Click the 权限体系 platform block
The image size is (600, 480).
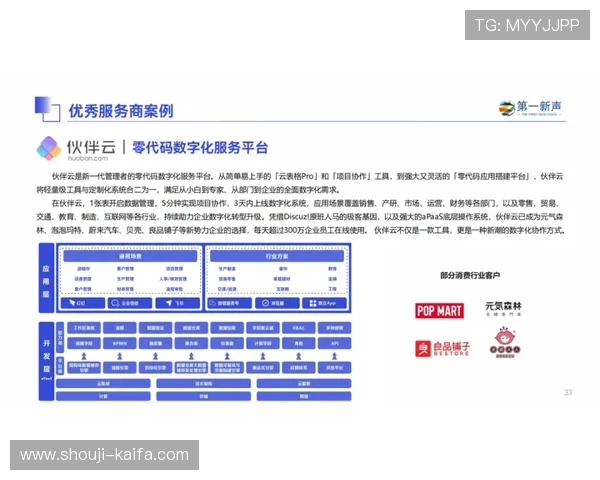tap(298, 368)
